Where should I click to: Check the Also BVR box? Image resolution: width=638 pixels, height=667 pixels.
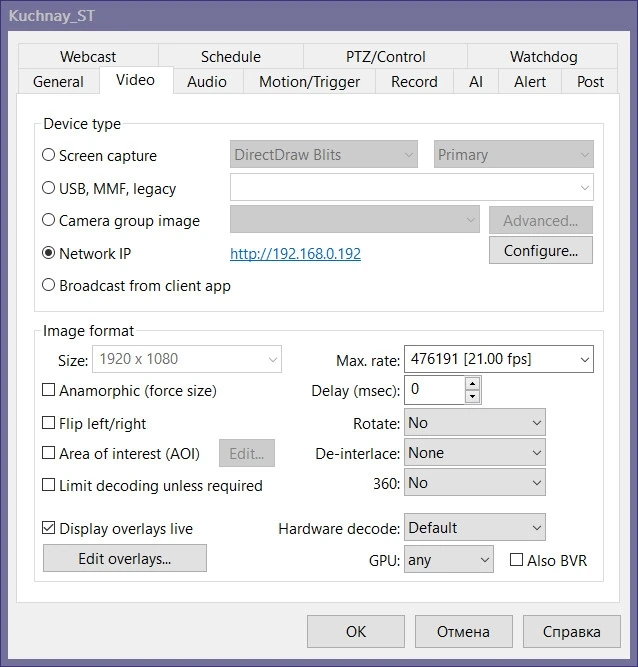pos(516,560)
